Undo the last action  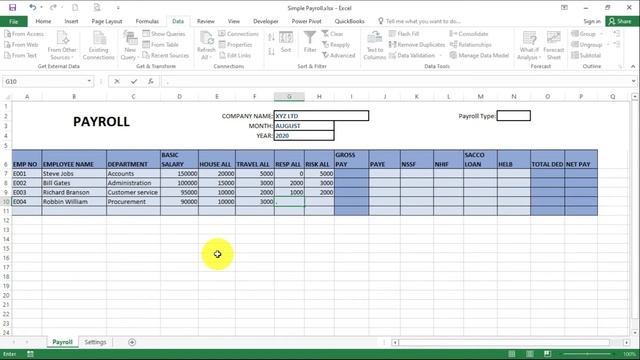click(32, 7)
